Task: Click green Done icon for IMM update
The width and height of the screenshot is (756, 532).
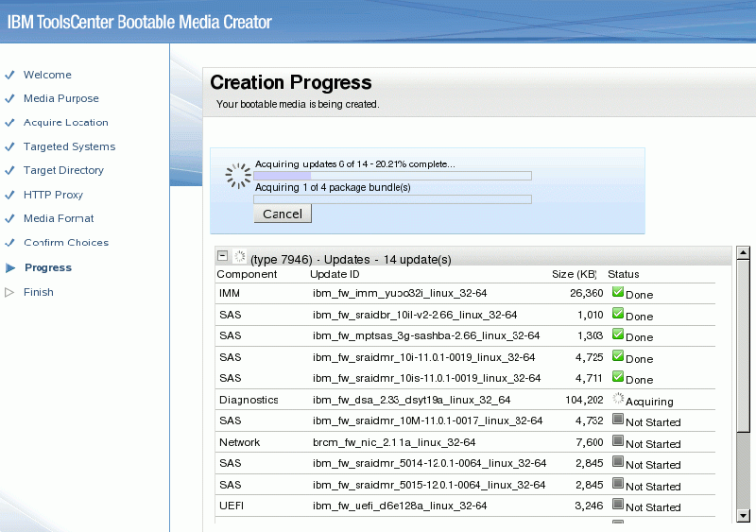Action: click(x=618, y=293)
